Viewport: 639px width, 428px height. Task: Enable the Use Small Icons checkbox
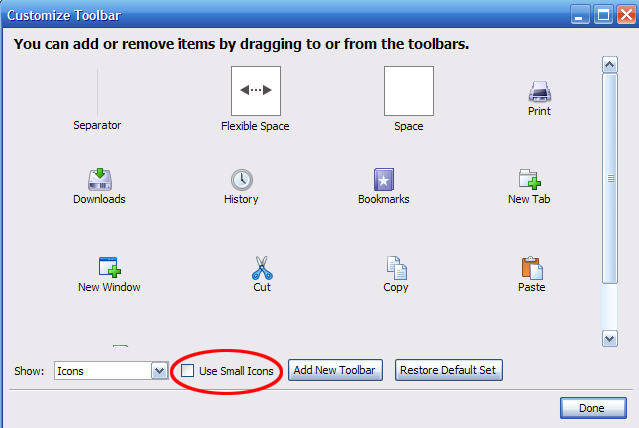tap(187, 371)
